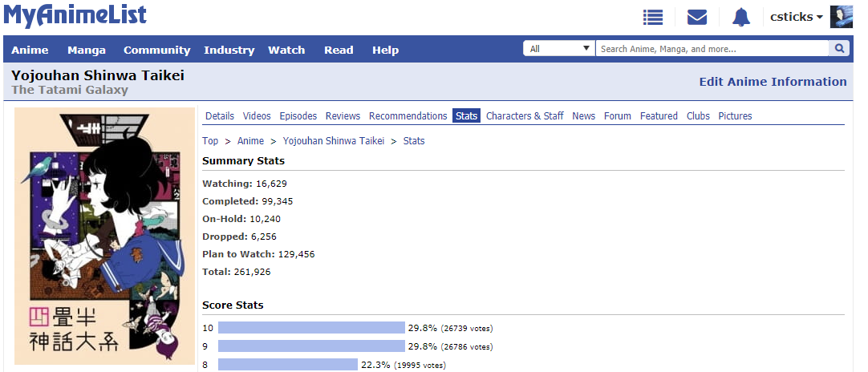Viewport: 868px width, 372px height.
Task: Click Yojouhan Shinwa Taikei breadcrumb link
Action: coord(333,140)
